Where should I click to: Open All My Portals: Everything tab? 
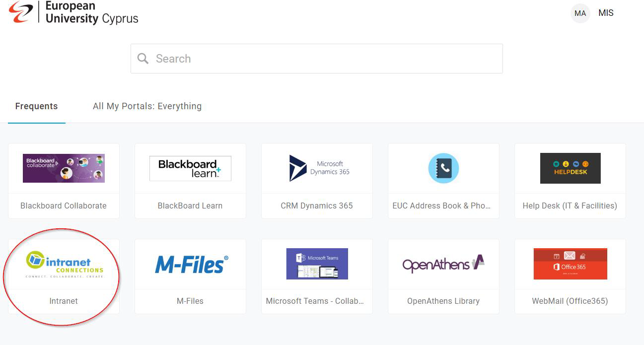click(x=147, y=106)
